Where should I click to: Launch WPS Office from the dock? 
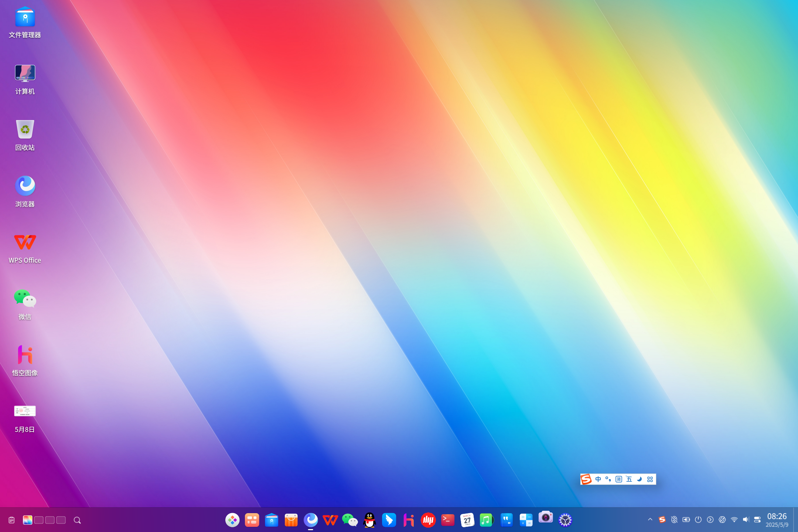[330, 520]
